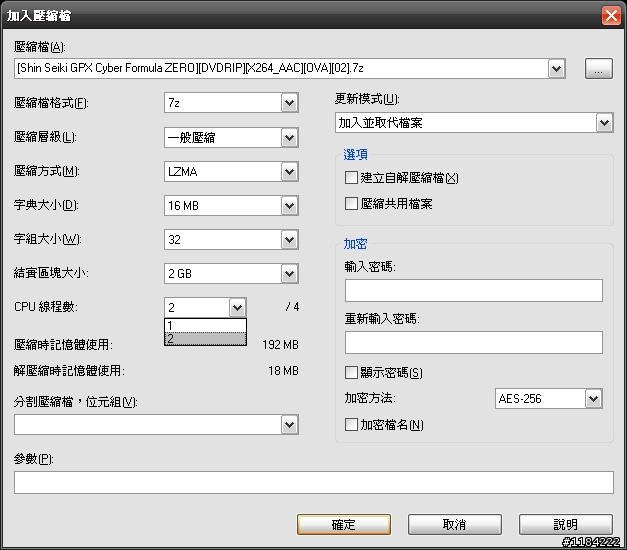627x550 pixels.
Task: Expand the 壓縮方式 LZMA dropdown
Action: (290, 172)
